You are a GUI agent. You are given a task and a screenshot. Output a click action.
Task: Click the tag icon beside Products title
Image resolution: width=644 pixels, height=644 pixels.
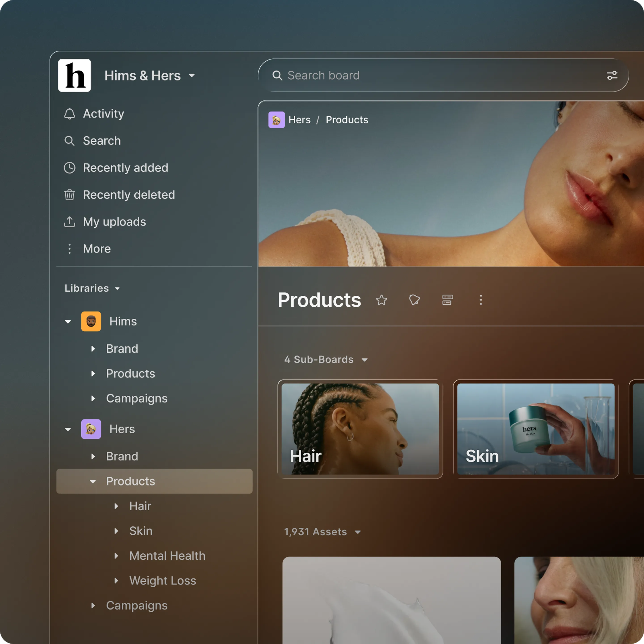click(x=414, y=300)
